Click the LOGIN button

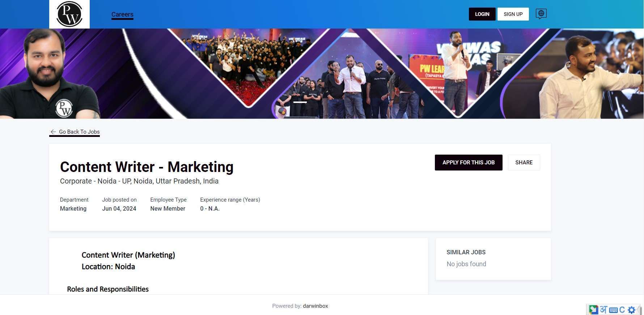[482, 14]
